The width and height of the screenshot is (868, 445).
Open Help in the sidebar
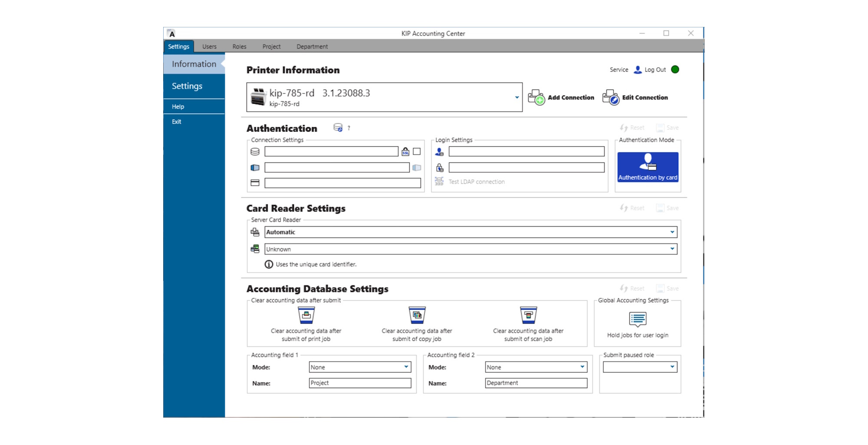(x=194, y=106)
